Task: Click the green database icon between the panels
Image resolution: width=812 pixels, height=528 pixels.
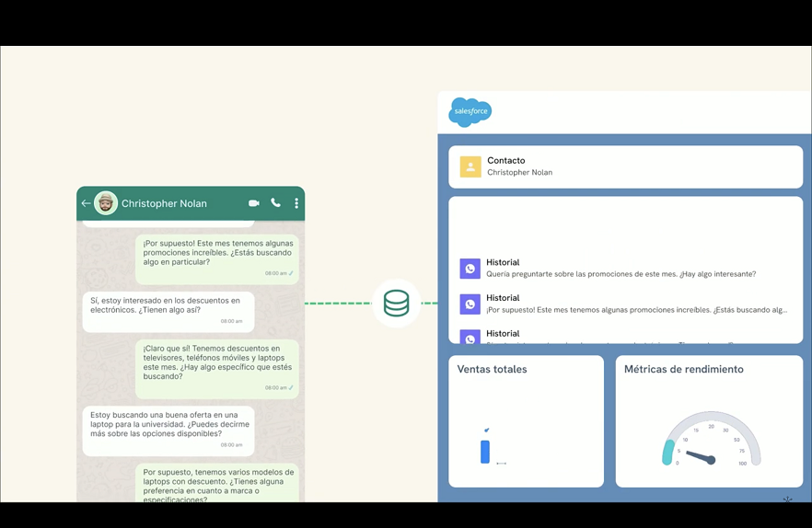Action: [396, 303]
